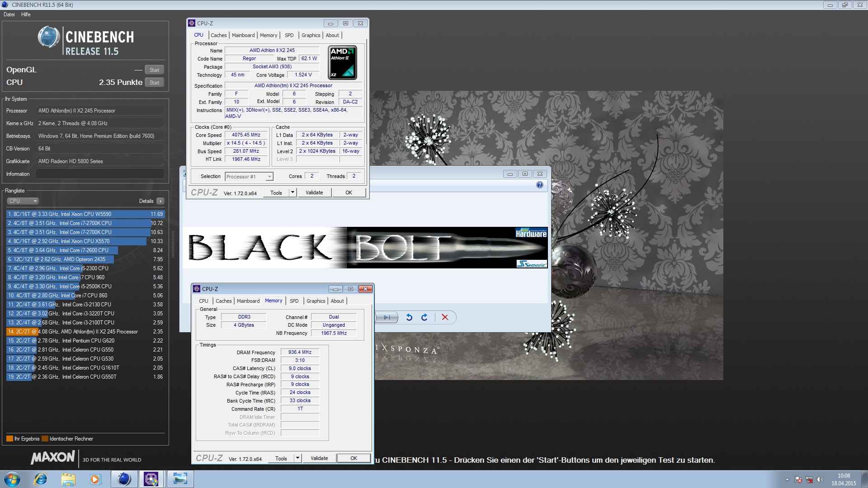Switch to CPU-Z via taskbar icon
868x488 pixels.
pos(151,479)
